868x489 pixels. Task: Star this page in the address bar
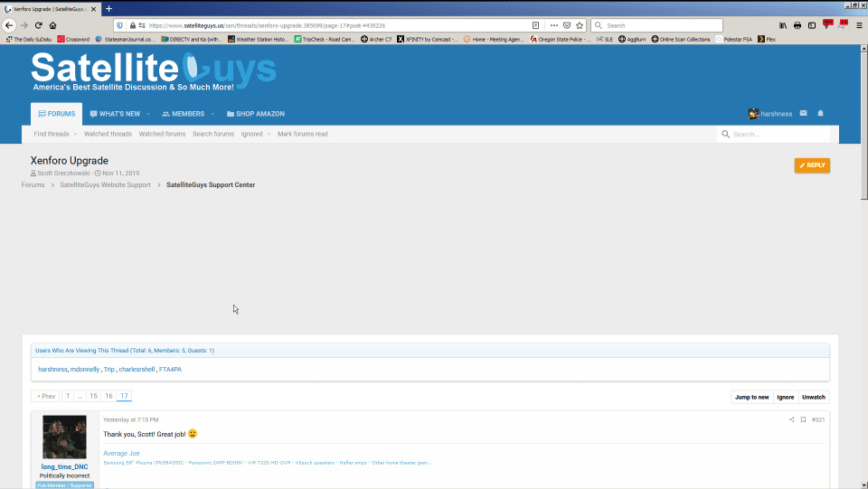[x=580, y=25]
